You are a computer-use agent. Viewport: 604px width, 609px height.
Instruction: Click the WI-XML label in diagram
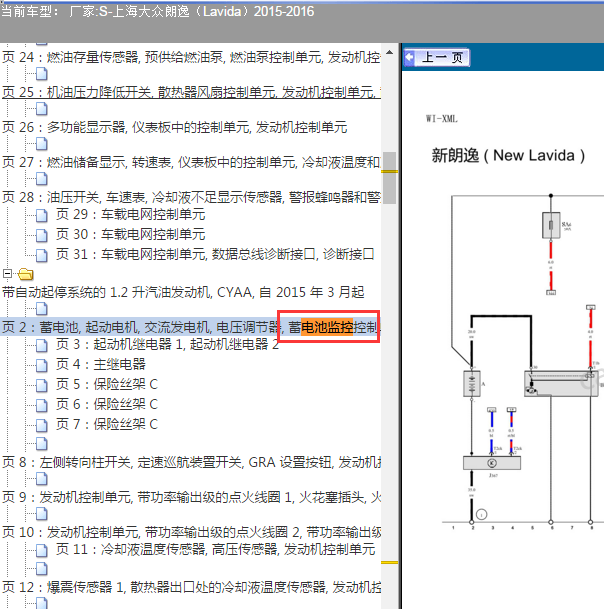coord(442,119)
